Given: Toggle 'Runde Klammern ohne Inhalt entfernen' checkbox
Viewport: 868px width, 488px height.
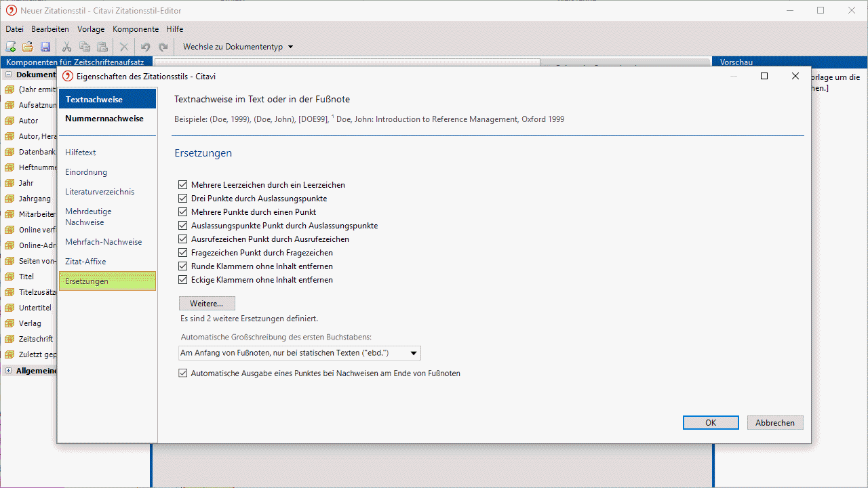Looking at the screenshot, I should click(x=182, y=266).
